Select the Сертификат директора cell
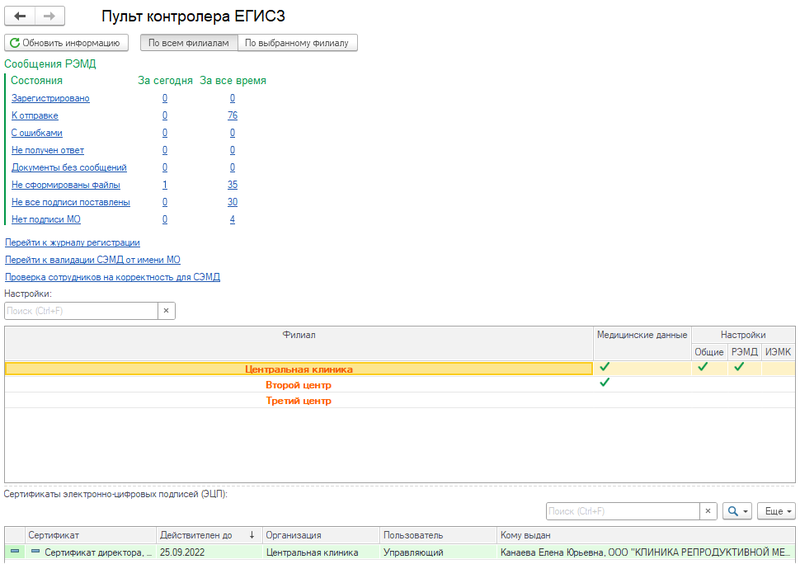Screen dimensions: 800x564 (90, 552)
